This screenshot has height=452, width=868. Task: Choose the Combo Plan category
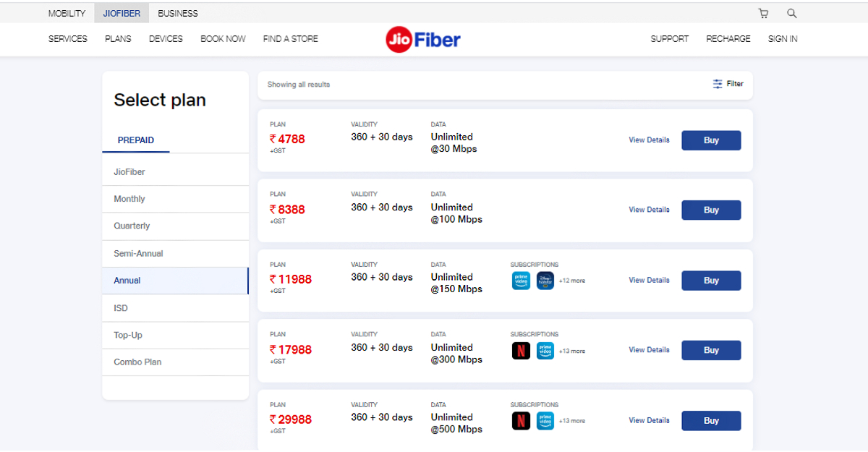[137, 362]
